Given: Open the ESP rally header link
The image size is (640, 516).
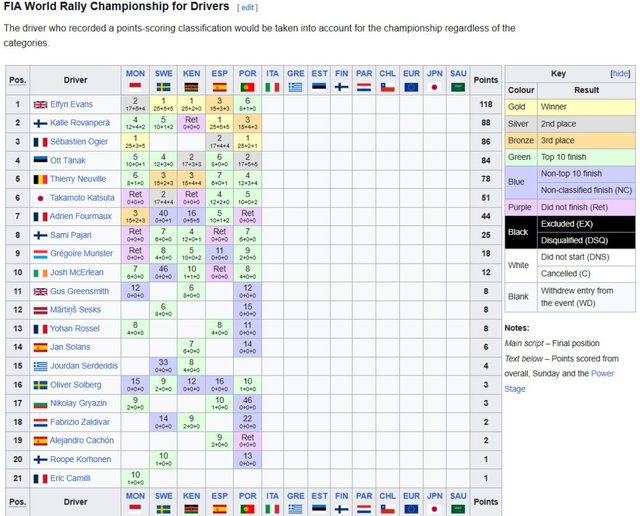Looking at the screenshot, I should [x=220, y=73].
